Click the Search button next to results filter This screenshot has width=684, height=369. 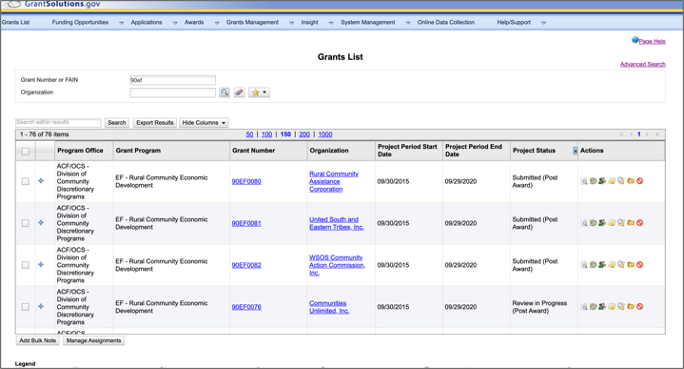[116, 123]
